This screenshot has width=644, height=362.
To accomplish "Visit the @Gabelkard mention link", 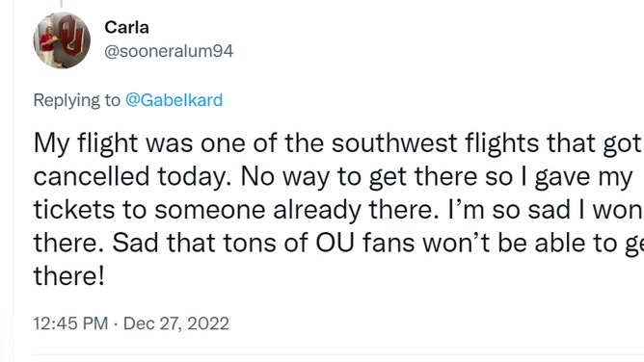I will tap(174, 100).
